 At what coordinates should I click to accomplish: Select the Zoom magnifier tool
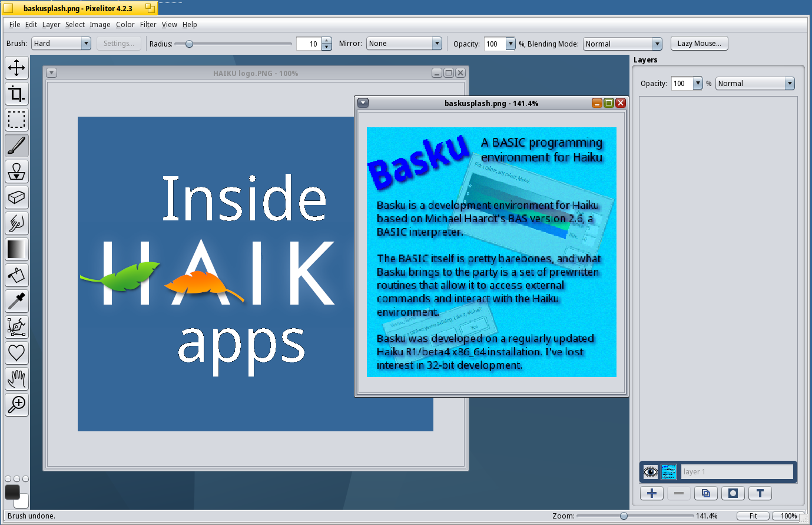click(16, 405)
